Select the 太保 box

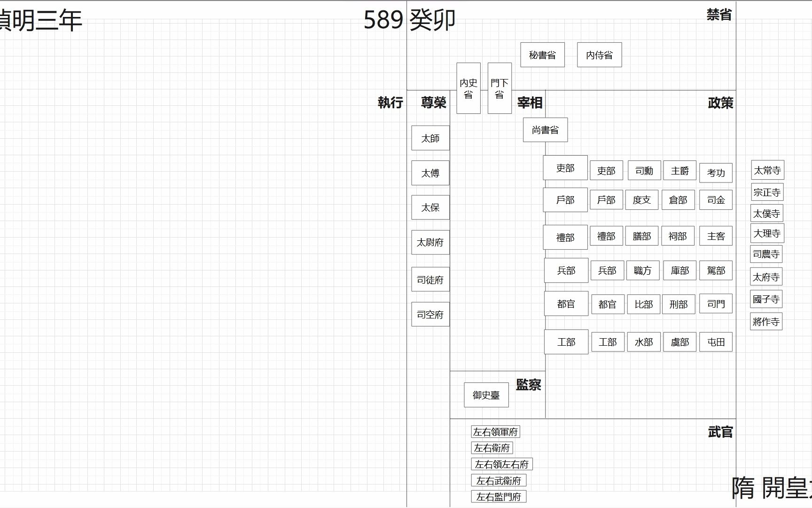[430, 207]
